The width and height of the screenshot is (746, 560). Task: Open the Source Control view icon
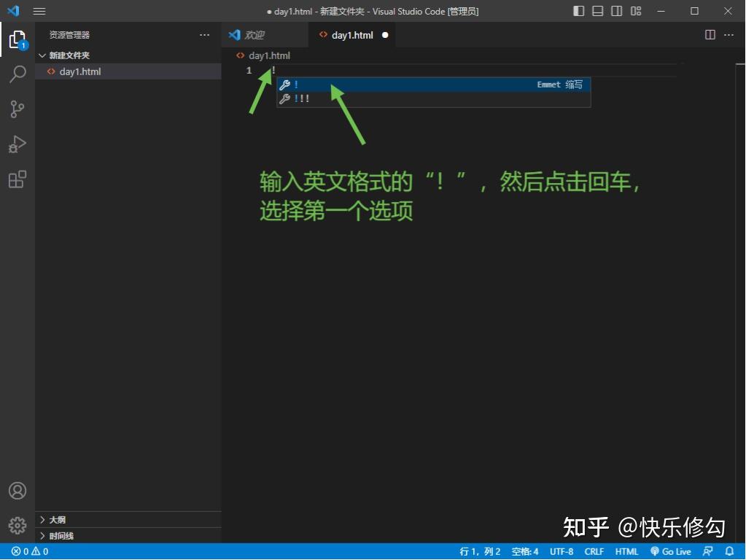(x=18, y=109)
